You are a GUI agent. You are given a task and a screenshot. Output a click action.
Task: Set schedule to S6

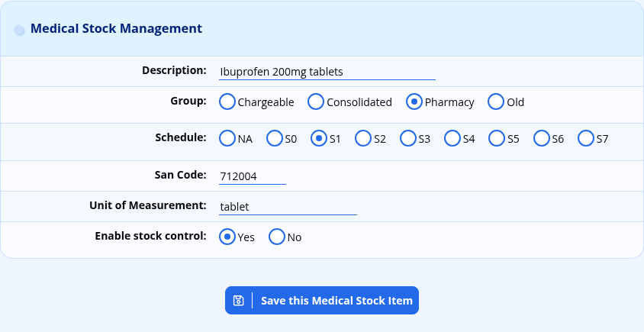pos(541,138)
